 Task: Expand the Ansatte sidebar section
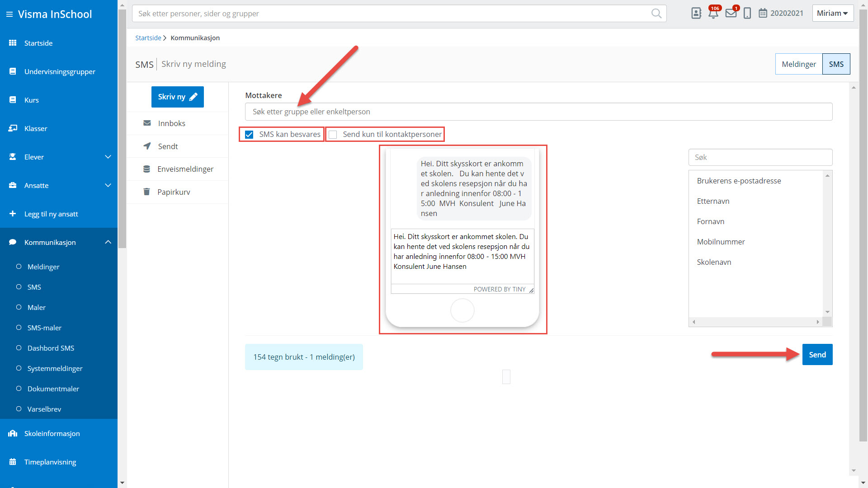[x=108, y=185]
